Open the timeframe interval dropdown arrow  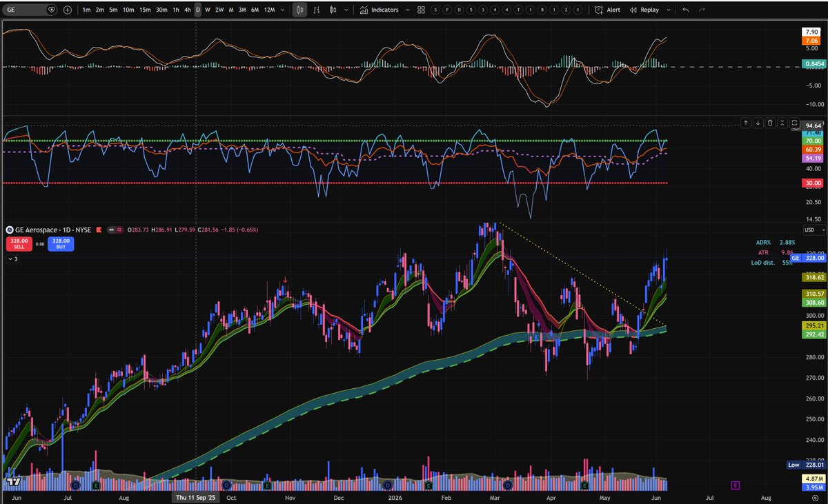point(282,10)
